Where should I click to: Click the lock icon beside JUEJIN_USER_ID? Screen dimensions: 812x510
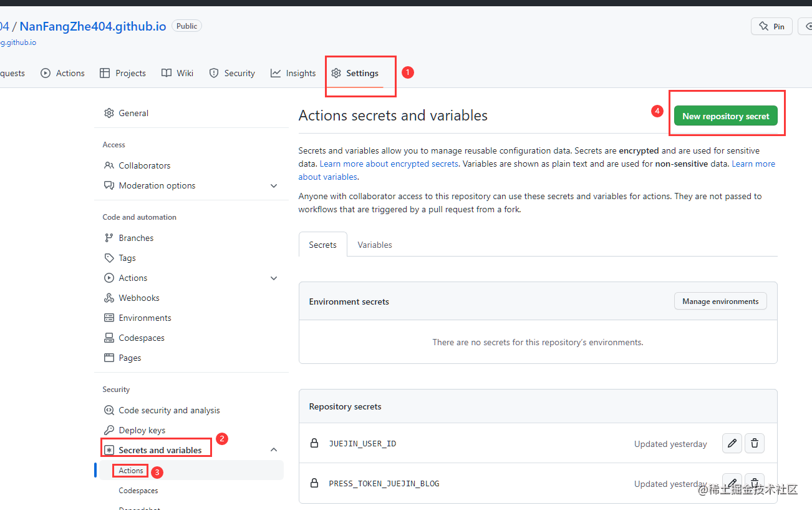pos(314,443)
